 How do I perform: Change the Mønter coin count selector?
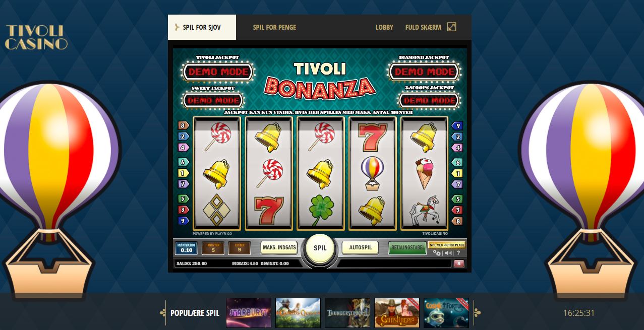[x=213, y=248]
